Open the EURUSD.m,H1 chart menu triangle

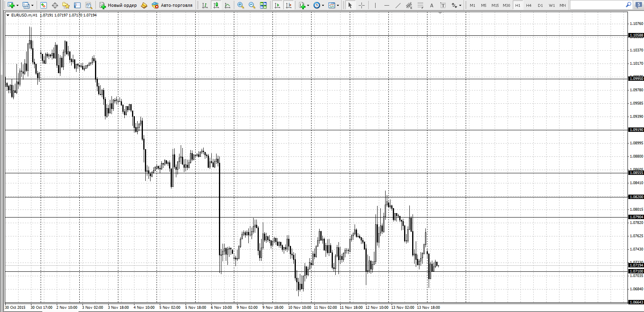(x=8, y=15)
